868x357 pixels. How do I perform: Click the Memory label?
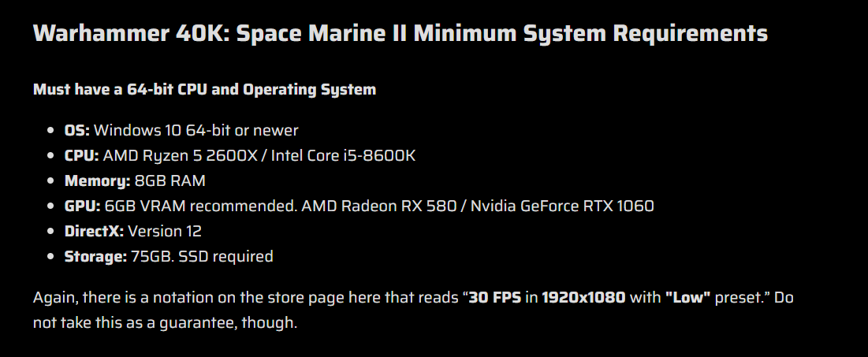(x=98, y=181)
